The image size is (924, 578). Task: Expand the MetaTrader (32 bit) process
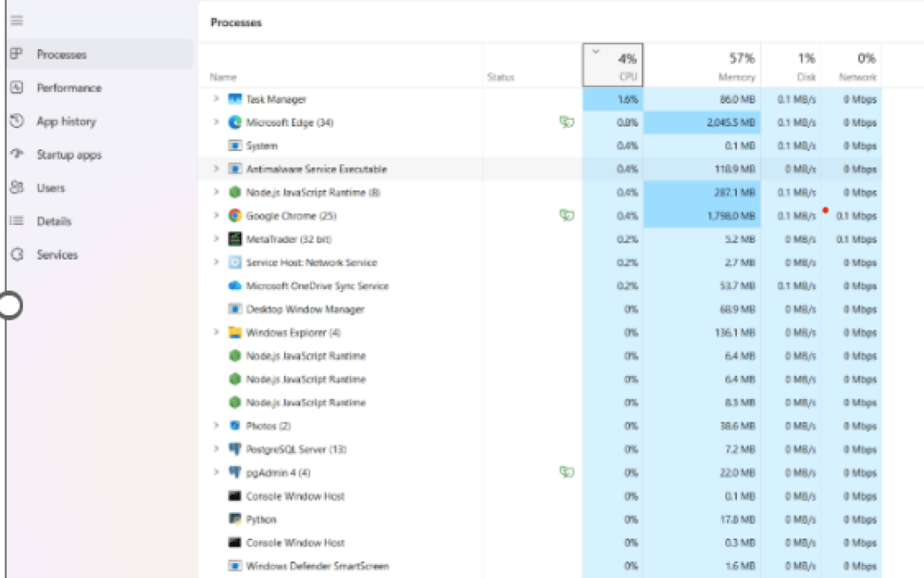tap(216, 239)
